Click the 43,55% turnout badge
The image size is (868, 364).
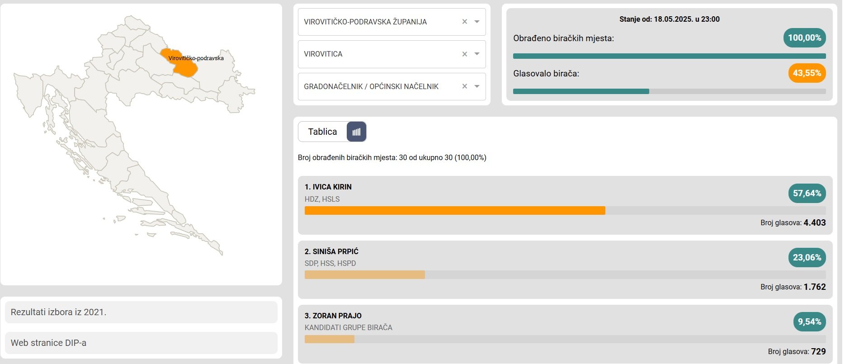coord(807,73)
